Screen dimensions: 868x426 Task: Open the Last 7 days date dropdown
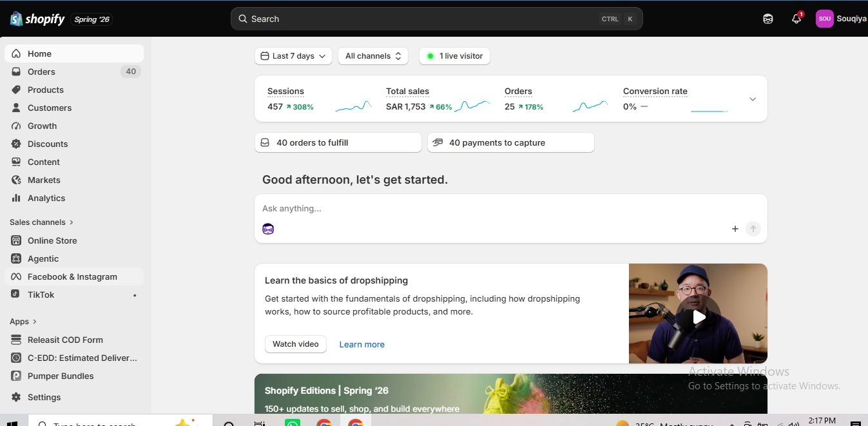[x=293, y=56]
